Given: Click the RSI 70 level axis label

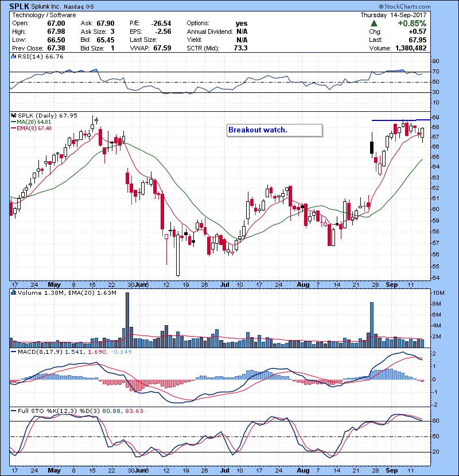Looking at the screenshot, I should 435,72.
